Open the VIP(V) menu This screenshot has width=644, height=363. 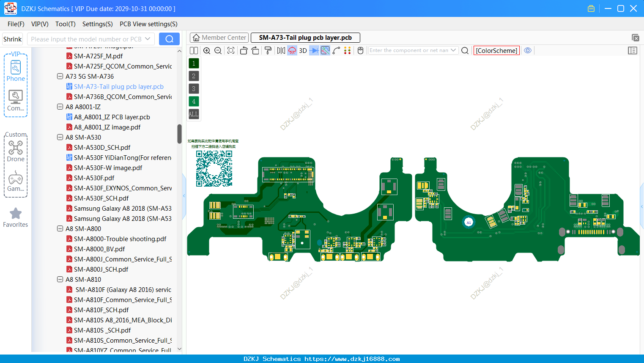tap(40, 24)
